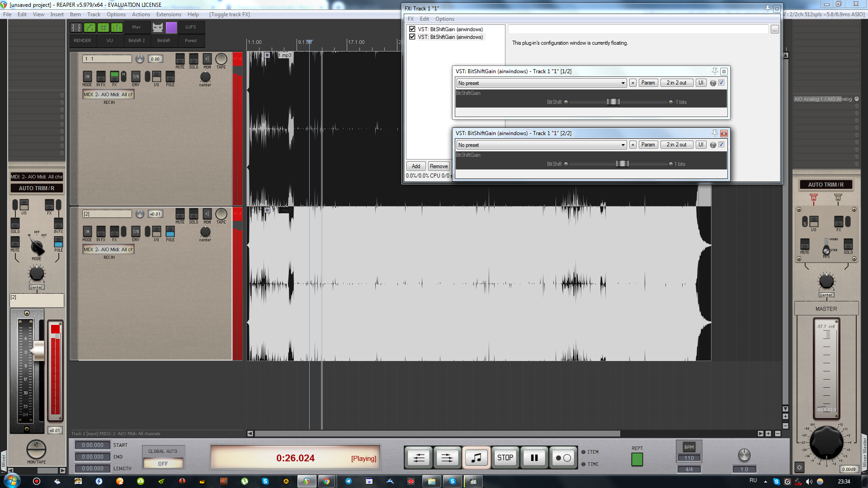
Task: Click the RENDER toolbar button
Action: tap(82, 41)
